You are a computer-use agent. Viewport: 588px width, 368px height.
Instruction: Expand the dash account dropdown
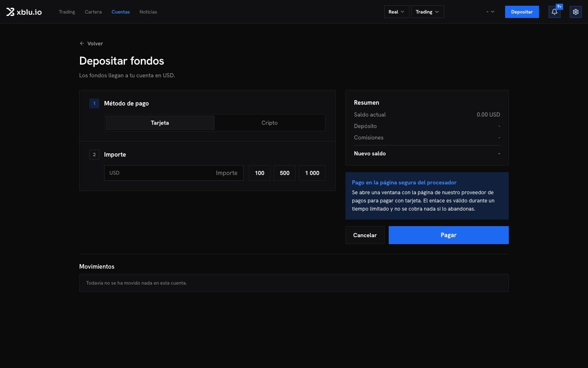pyautogui.click(x=490, y=12)
